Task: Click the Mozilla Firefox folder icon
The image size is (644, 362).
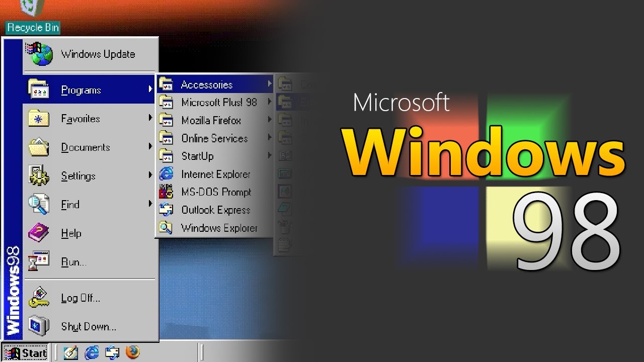Action: [166, 120]
